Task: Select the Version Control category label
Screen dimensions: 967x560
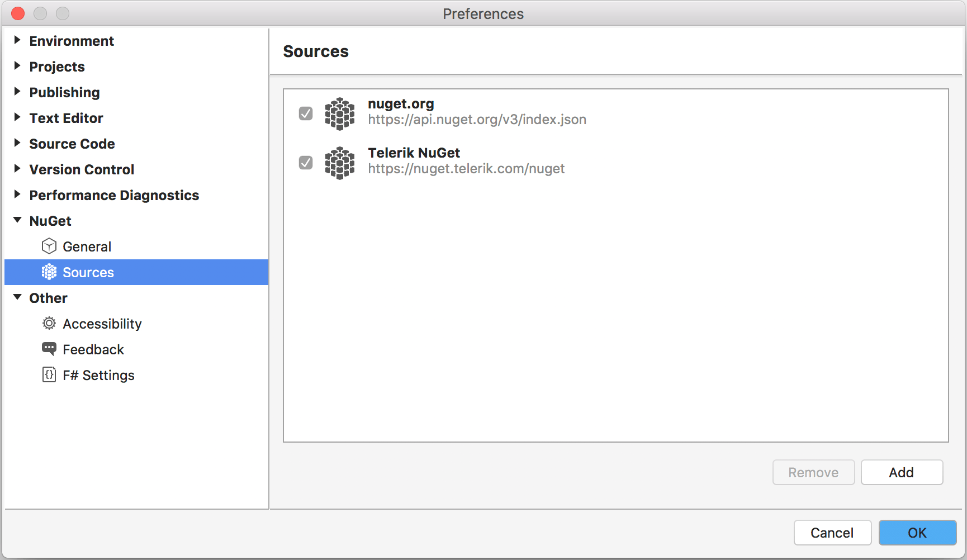Action: (82, 169)
